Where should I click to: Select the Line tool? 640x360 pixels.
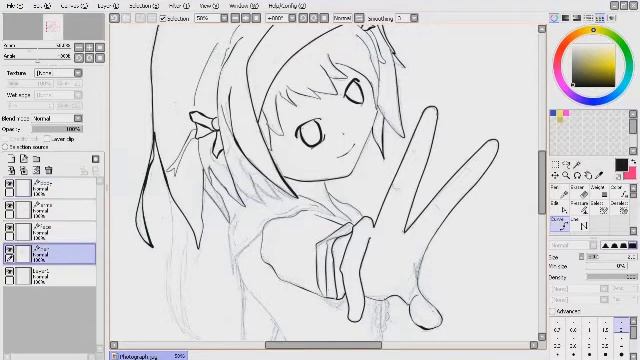(x=579, y=224)
